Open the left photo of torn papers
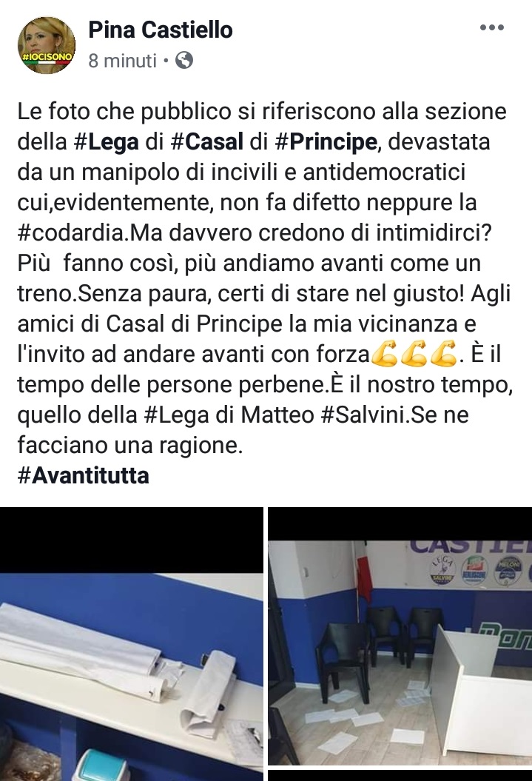The image size is (532, 781). tap(132, 644)
